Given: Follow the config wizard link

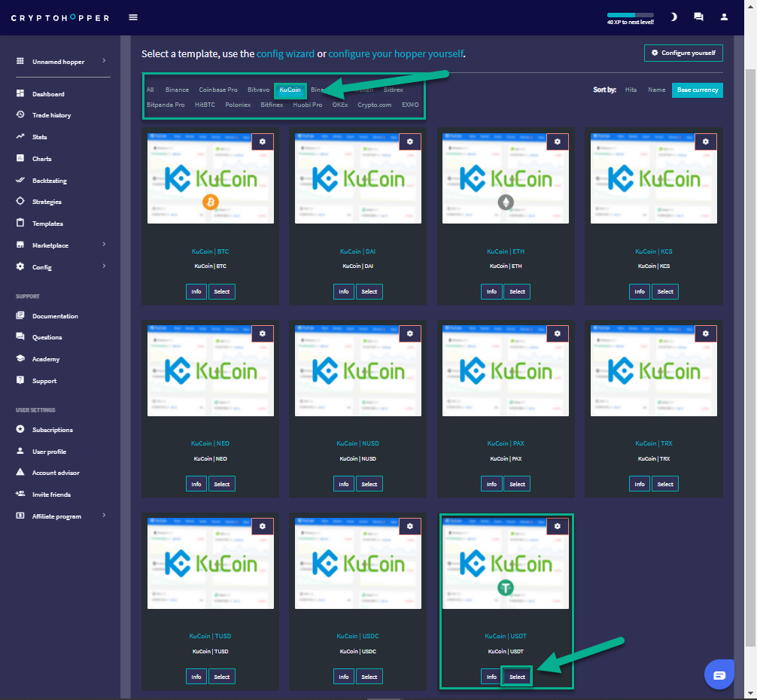Looking at the screenshot, I should pos(285,54).
